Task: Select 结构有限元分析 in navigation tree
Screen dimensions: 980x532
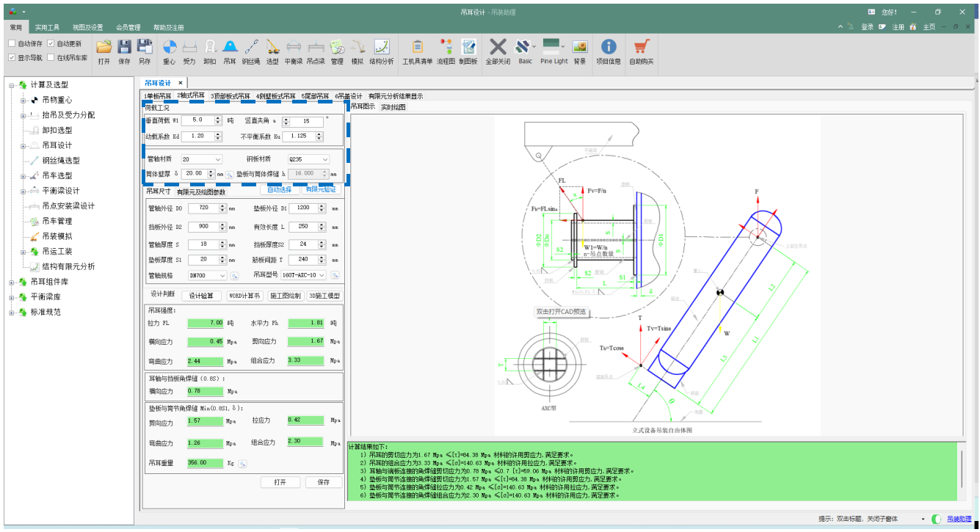Action: tap(68, 266)
